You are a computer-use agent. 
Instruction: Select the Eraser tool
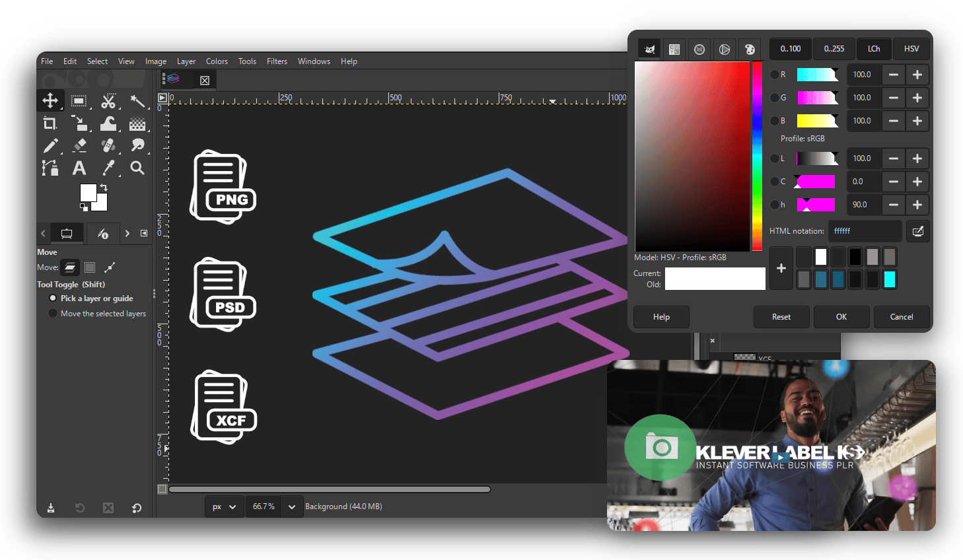[x=80, y=145]
